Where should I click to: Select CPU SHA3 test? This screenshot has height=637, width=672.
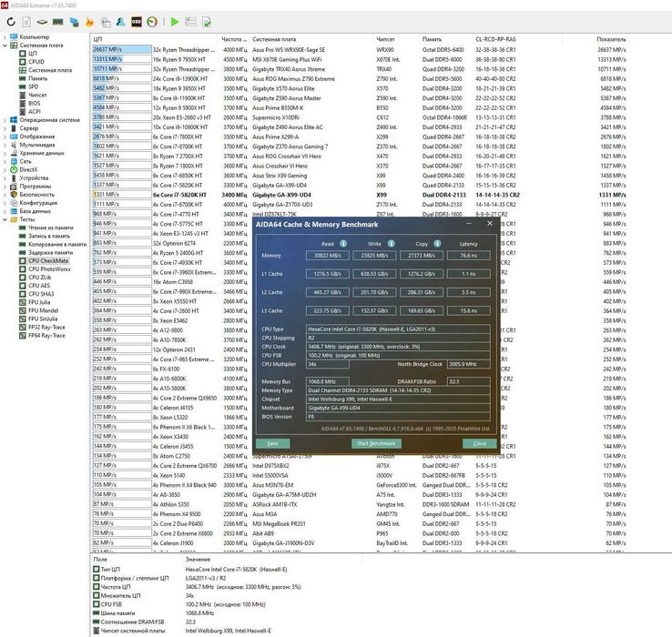coord(41,294)
